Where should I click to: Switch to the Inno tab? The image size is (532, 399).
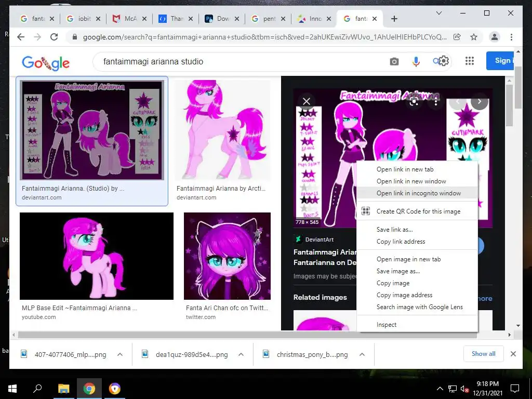click(x=314, y=19)
